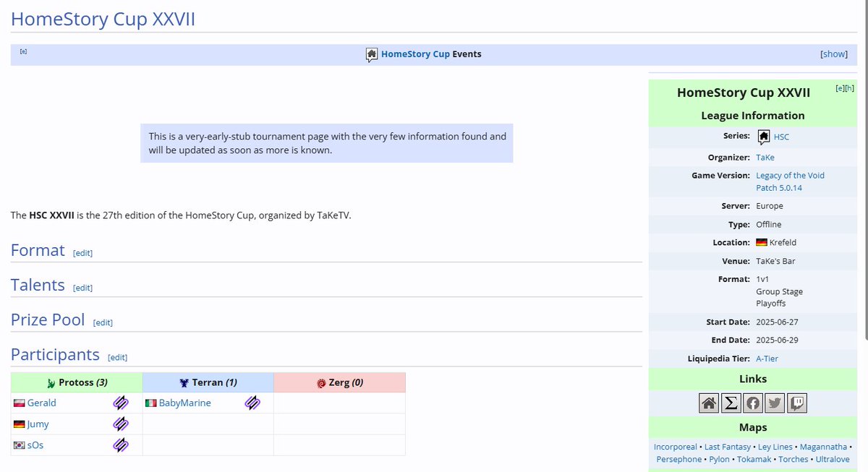Image resolution: width=868 pixels, height=472 pixels.
Task: Open the Magannatha map link
Action: click(823, 447)
